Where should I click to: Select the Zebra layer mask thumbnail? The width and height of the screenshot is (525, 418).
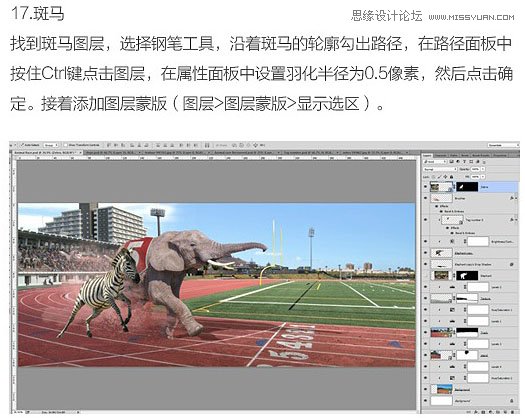click(x=467, y=187)
